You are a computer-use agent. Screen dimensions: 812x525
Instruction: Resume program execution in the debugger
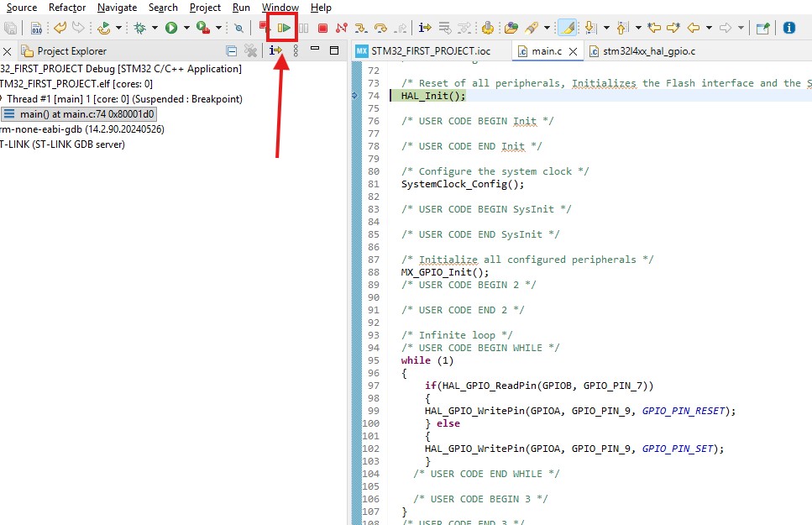pyautogui.click(x=282, y=26)
